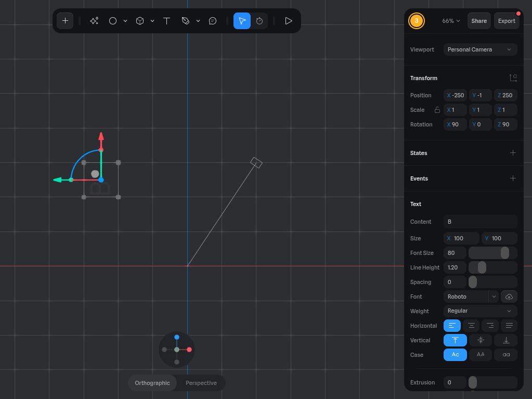Open the animation timer tool
The height and width of the screenshot is (399, 532).
click(x=259, y=21)
